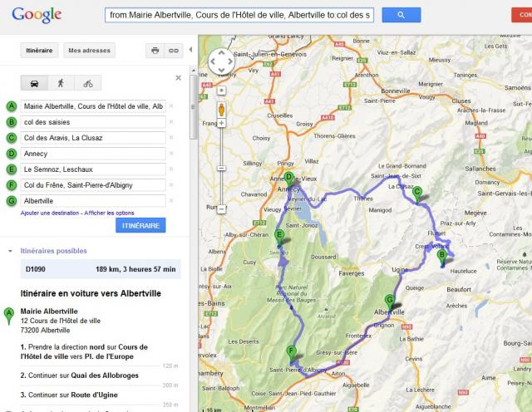Click the green A pin in directions list
This screenshot has width=532, height=412.
(x=9, y=316)
